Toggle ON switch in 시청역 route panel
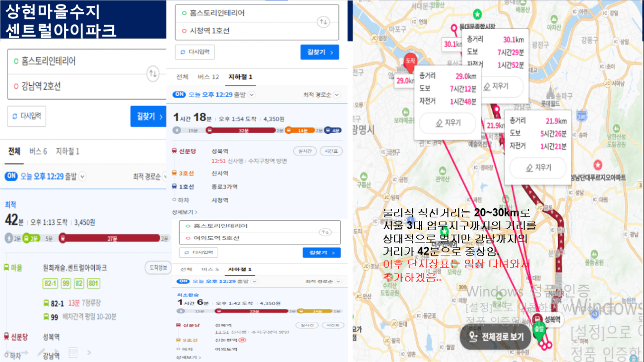Screen dimensions: 644x362 (179, 94)
